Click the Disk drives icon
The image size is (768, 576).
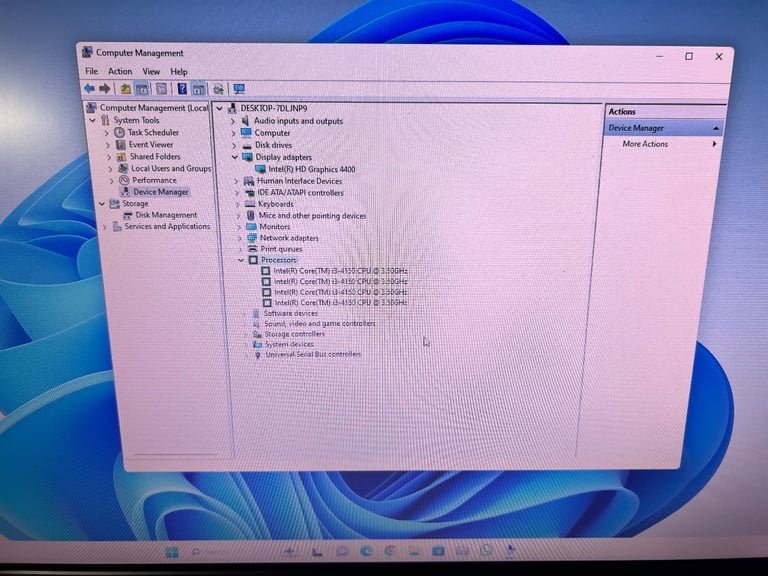[x=247, y=145]
